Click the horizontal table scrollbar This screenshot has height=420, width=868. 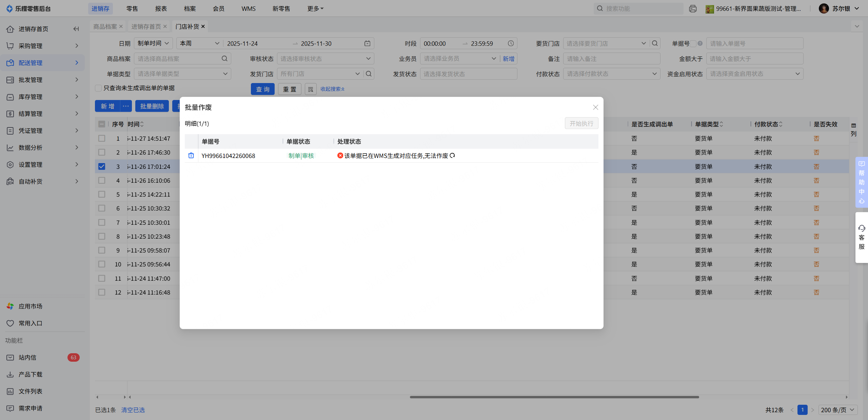(x=554, y=397)
